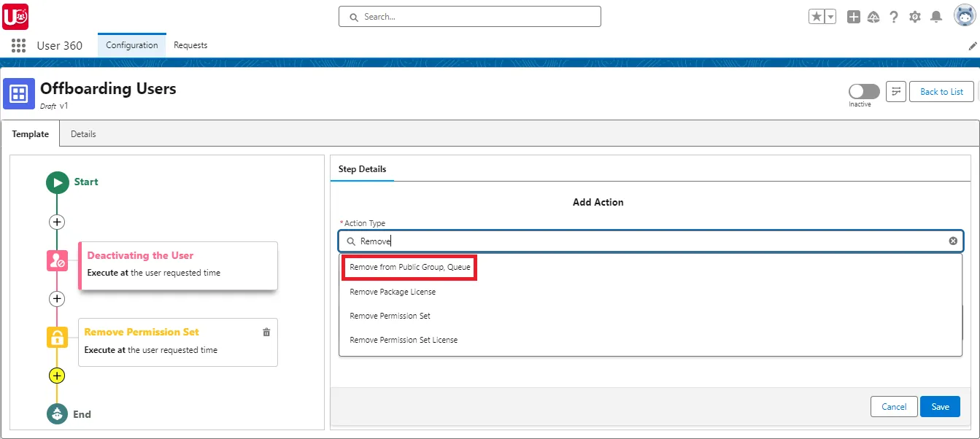
Task: Click the Help question mark icon
Action: click(x=895, y=16)
